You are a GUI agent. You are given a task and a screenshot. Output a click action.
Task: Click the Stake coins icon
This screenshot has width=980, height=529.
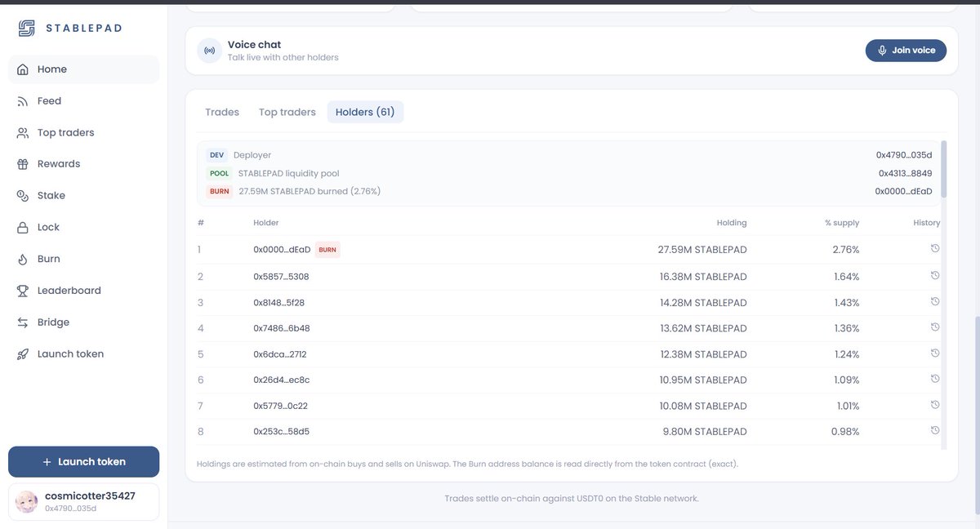[23, 196]
